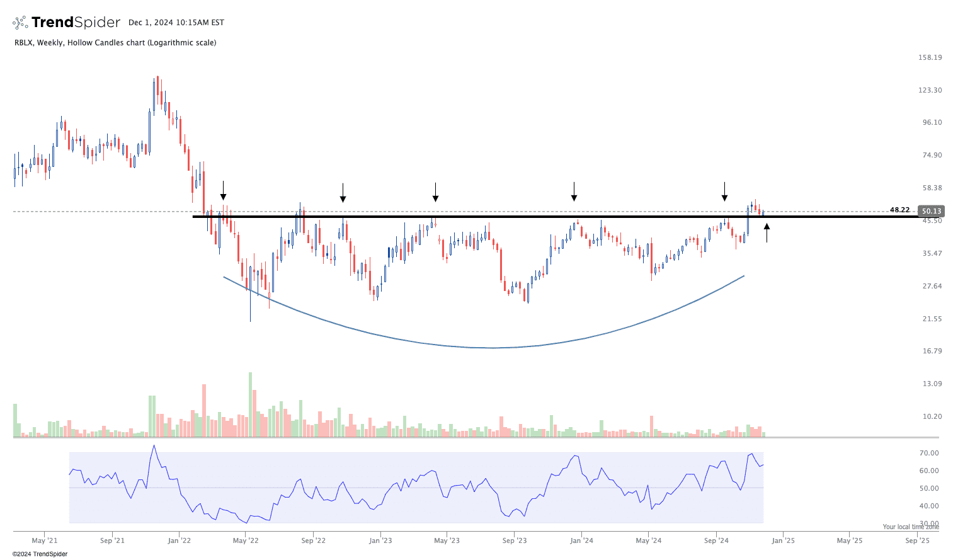Click the down arrow above the September 2024 peak

coord(724,191)
